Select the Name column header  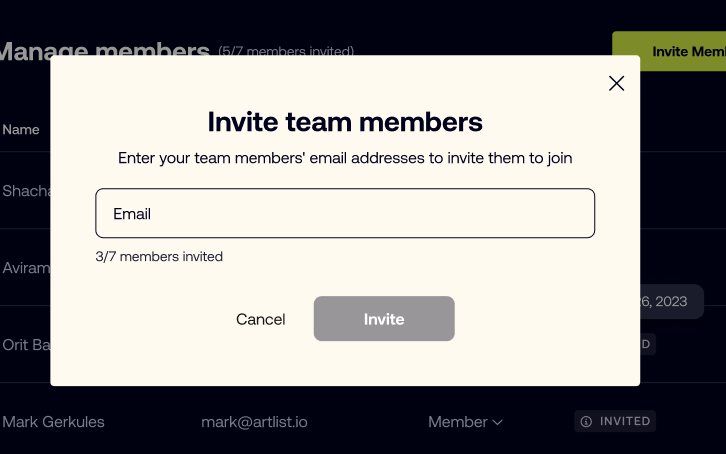(x=21, y=130)
